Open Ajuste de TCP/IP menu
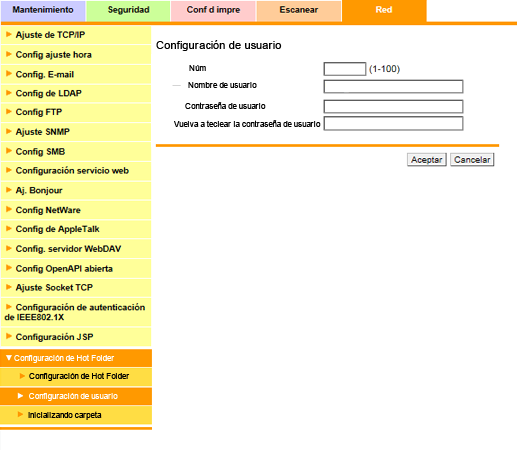517x450 pixels. click(x=76, y=35)
